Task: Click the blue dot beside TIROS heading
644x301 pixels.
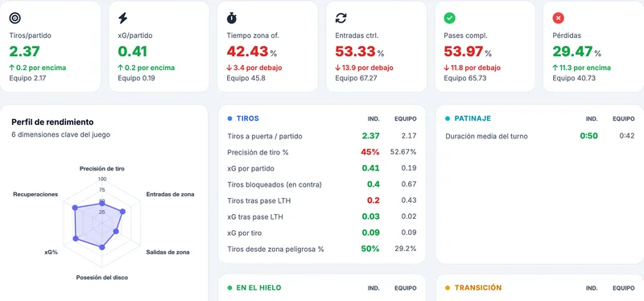Action: tap(230, 118)
